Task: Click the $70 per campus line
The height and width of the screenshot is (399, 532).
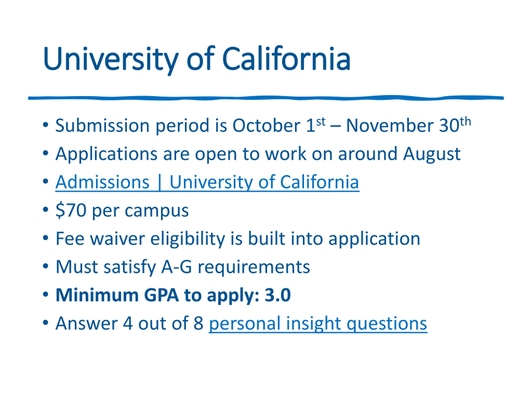Action: (x=122, y=211)
